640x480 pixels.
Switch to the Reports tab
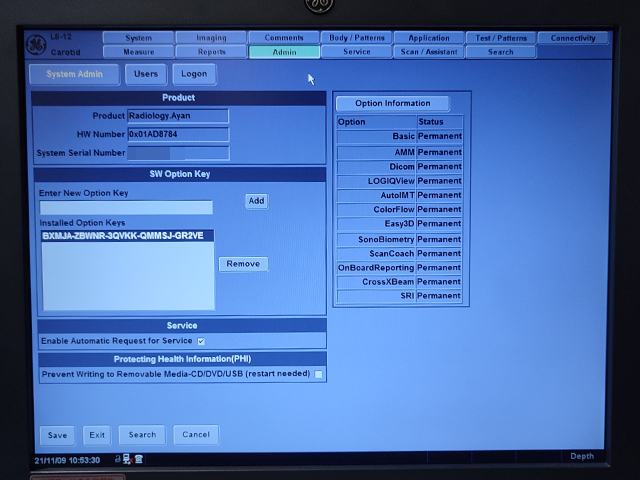pos(211,52)
